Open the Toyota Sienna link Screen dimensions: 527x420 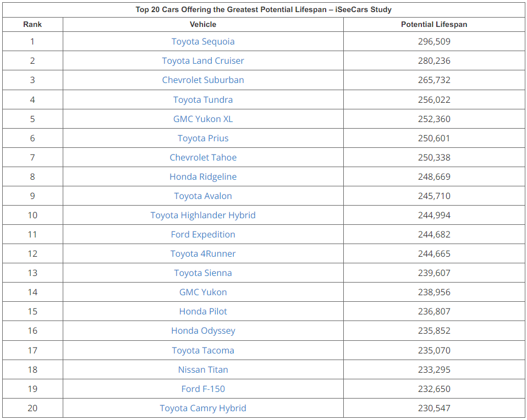tap(203, 273)
